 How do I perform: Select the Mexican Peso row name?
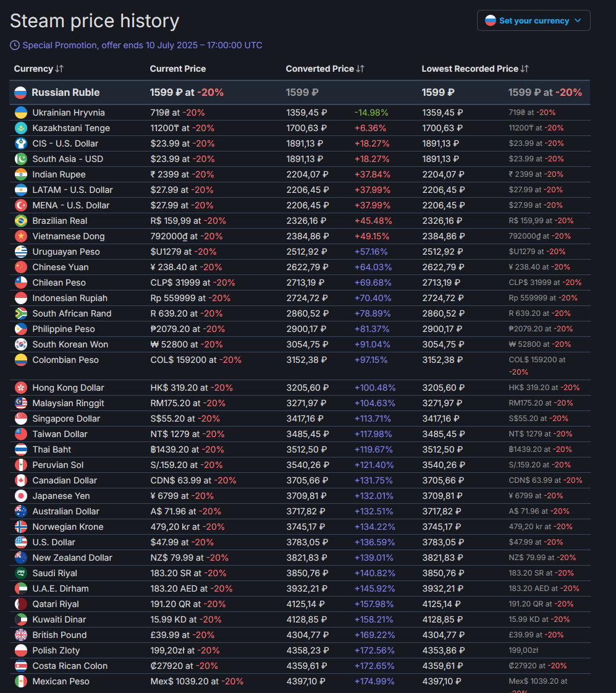[61, 682]
